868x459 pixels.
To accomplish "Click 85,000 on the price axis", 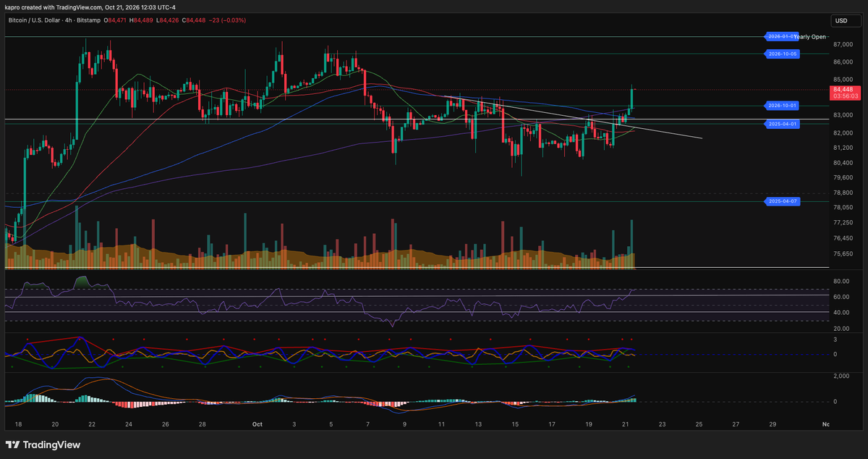I will coord(843,80).
